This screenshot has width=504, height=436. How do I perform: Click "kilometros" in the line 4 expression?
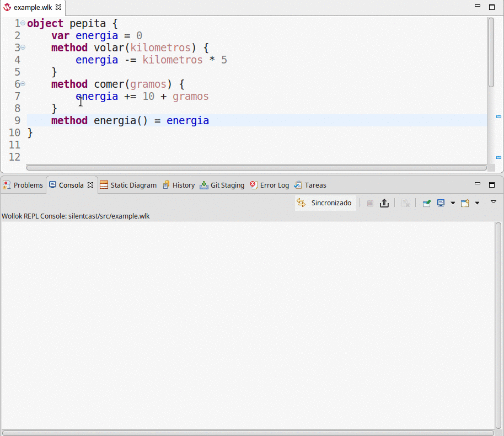coord(173,60)
